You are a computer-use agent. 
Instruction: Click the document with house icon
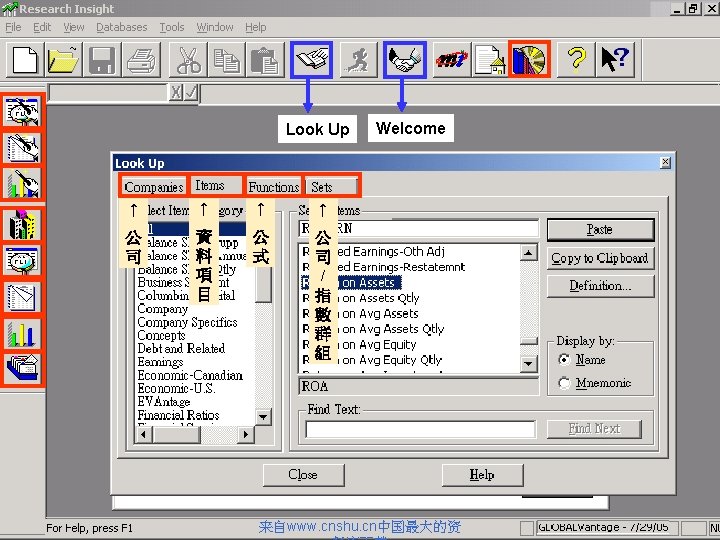tap(490, 60)
